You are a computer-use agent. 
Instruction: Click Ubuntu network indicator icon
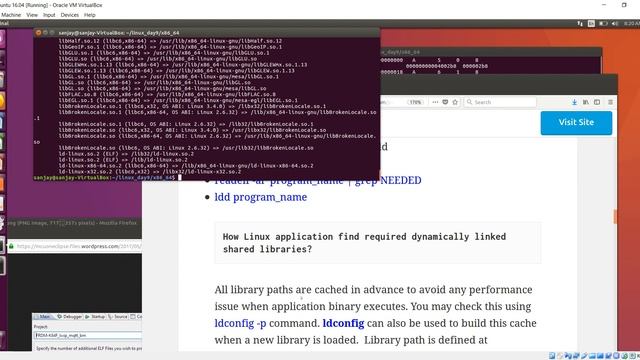pos(580,24)
